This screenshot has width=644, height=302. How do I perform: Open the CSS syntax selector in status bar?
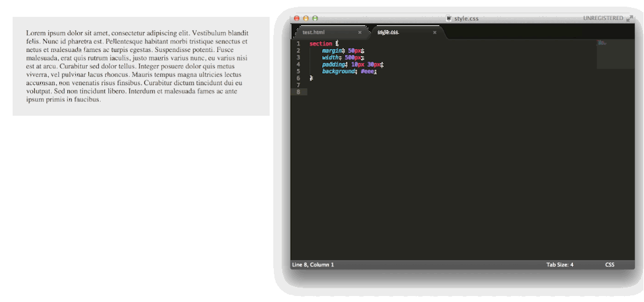click(610, 265)
